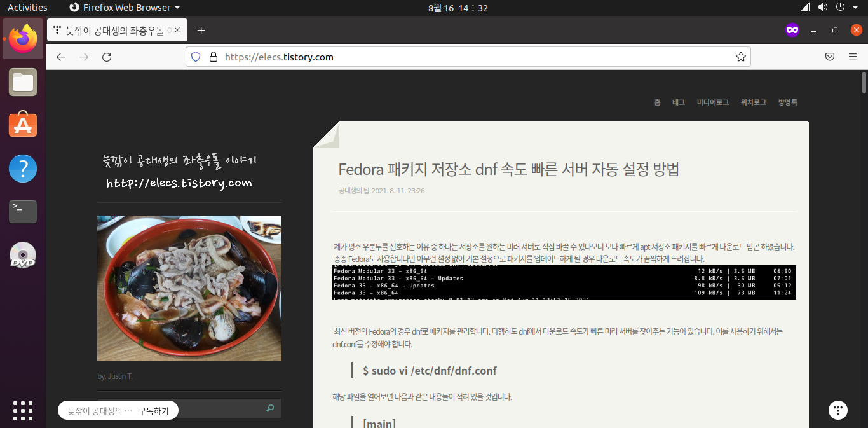Viewport: 868px width, 428px height.
Task: Click the post date 2021. 8. 11. 23:26
Action: 398,191
